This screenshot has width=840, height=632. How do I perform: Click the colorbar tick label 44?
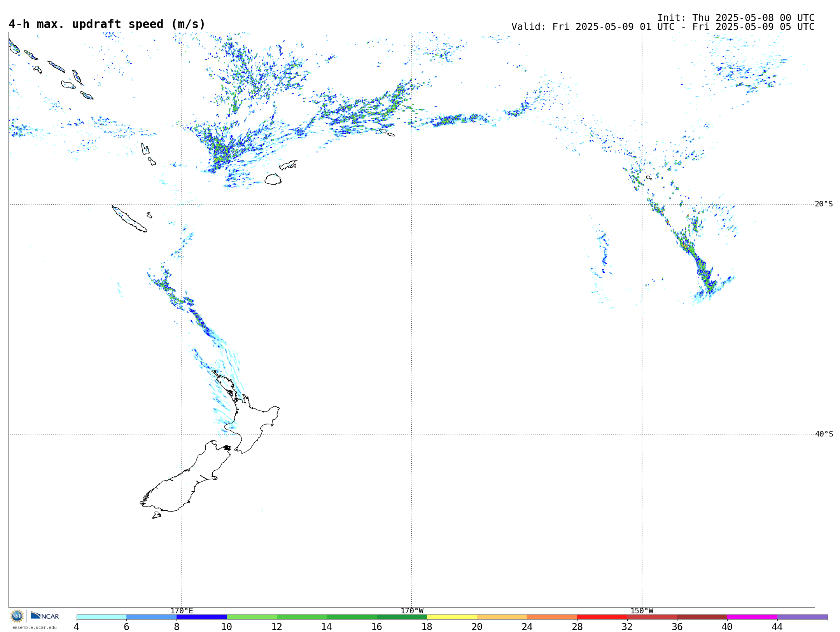[777, 627]
